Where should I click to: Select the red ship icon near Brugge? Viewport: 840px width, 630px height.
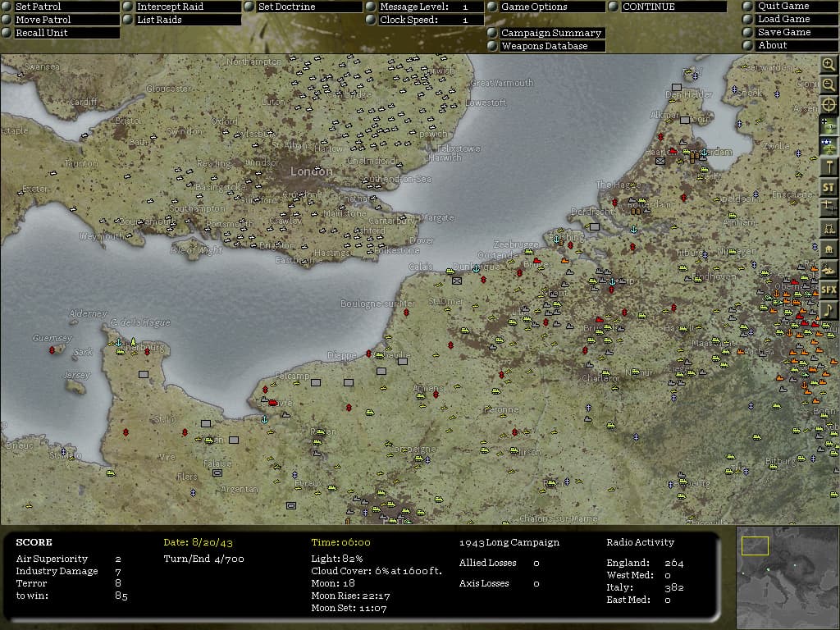(536, 260)
